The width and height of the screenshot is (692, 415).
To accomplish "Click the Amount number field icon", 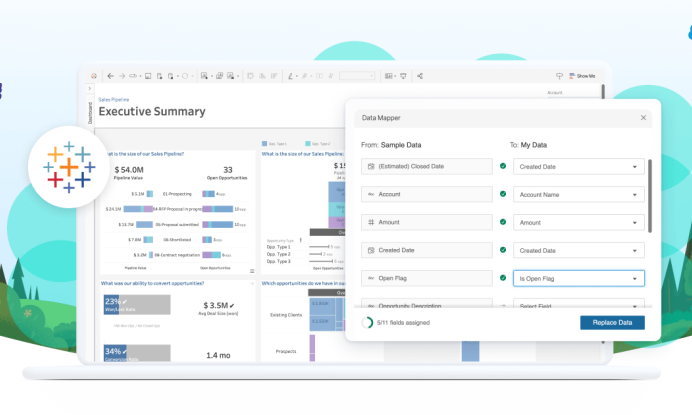I will click(371, 223).
